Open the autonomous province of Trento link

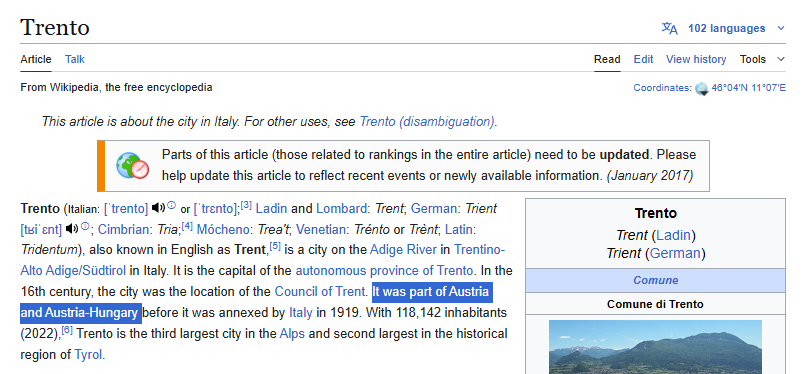[x=384, y=271]
